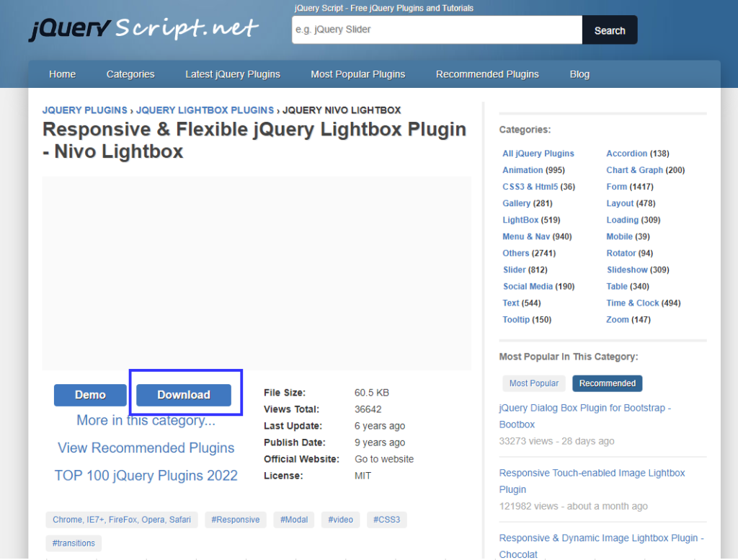738x560 pixels.
Task: Click the Download button
Action: 184,395
